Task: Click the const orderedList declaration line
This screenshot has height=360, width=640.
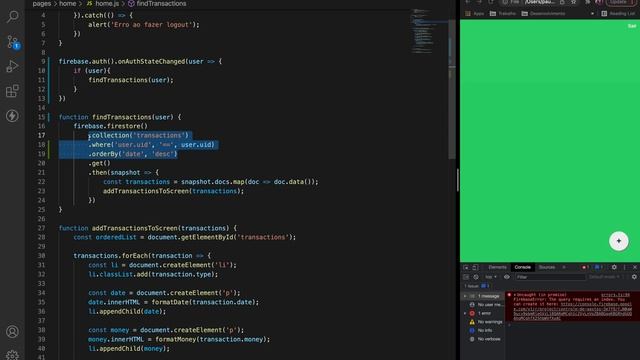Action: (185, 237)
